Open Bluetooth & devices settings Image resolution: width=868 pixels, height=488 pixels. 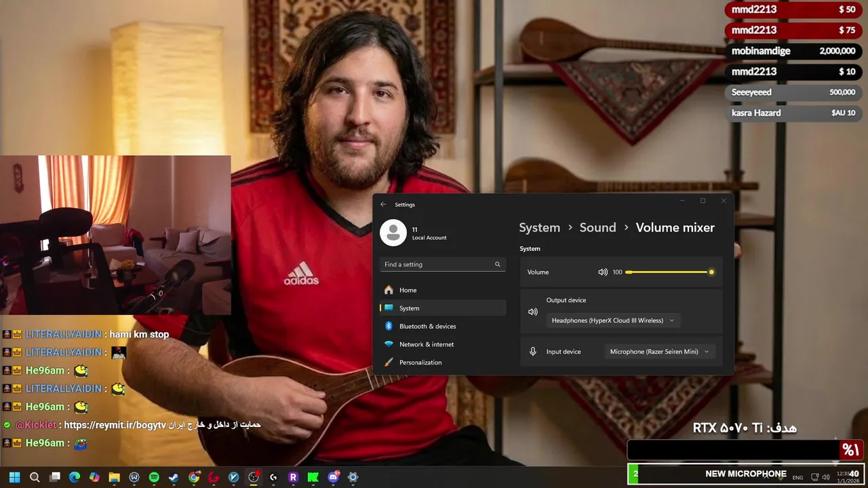[x=443, y=326]
